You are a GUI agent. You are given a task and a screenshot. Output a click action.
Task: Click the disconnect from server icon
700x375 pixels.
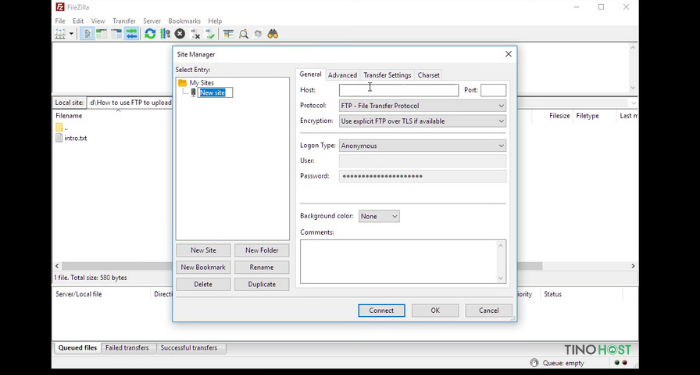click(195, 34)
